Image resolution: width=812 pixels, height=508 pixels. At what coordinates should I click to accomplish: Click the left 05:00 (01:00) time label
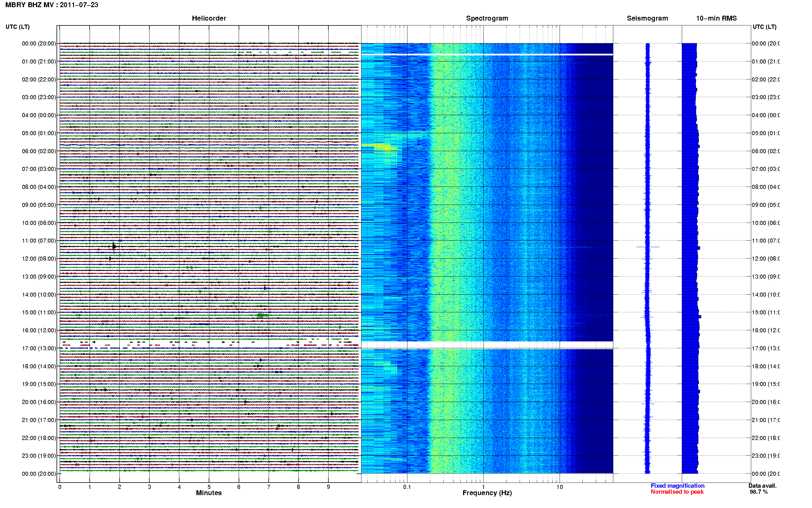pyautogui.click(x=39, y=133)
